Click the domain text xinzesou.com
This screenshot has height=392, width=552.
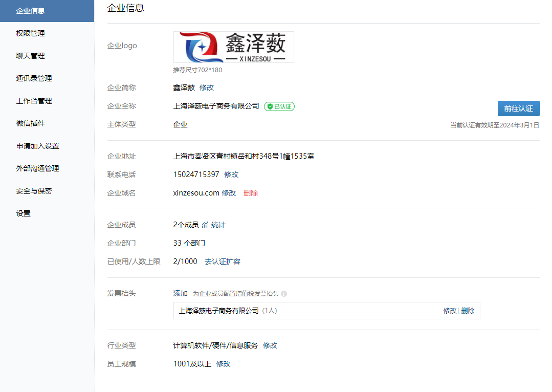(x=196, y=193)
